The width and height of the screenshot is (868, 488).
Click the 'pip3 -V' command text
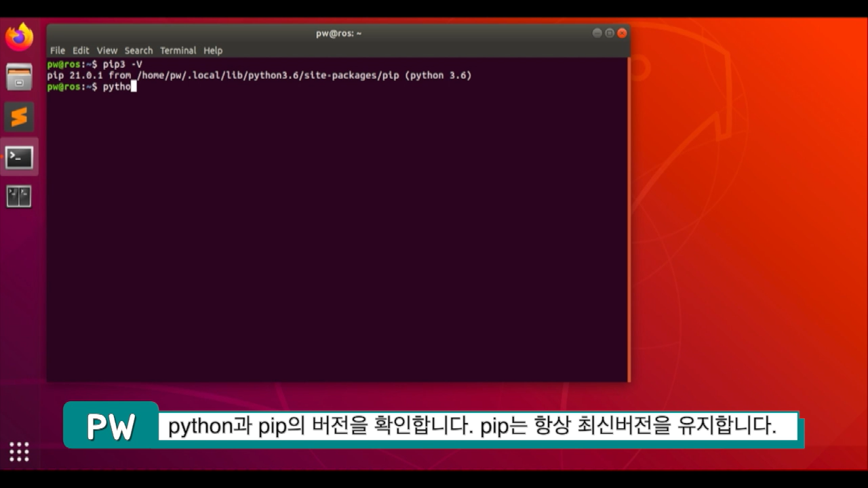123,64
